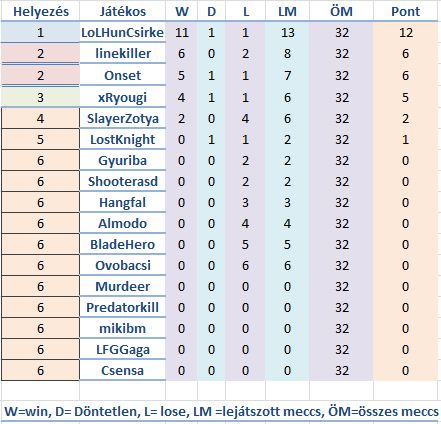Select the SlayerZotya player cell

(x=122, y=119)
